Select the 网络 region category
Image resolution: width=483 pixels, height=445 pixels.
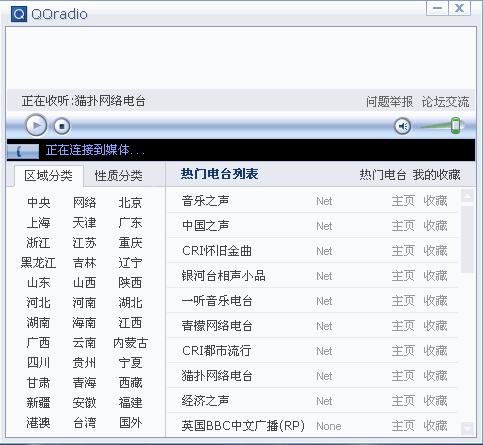coord(85,203)
